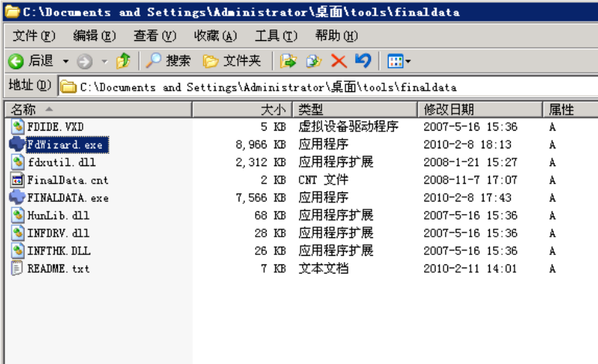Click the date 2010-2-8 17:43
The image size is (598, 364).
pos(467,197)
